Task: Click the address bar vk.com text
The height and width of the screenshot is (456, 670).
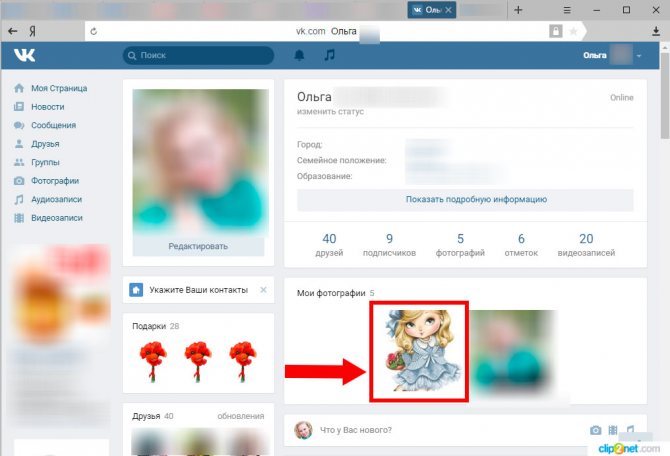Action: tap(310, 31)
